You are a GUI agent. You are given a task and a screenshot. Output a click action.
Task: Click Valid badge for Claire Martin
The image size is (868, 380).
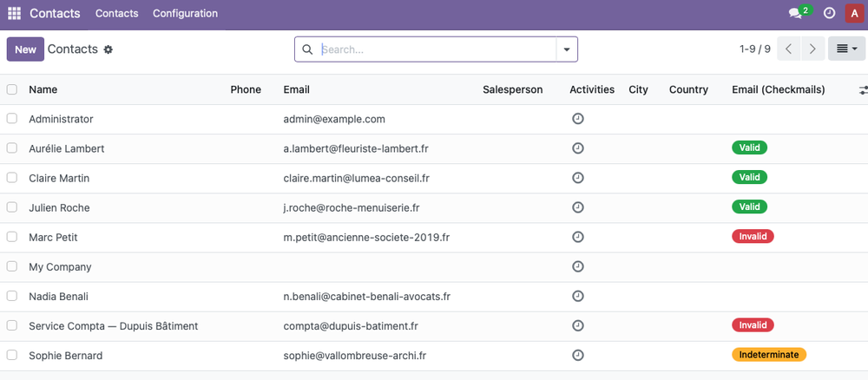750,177
